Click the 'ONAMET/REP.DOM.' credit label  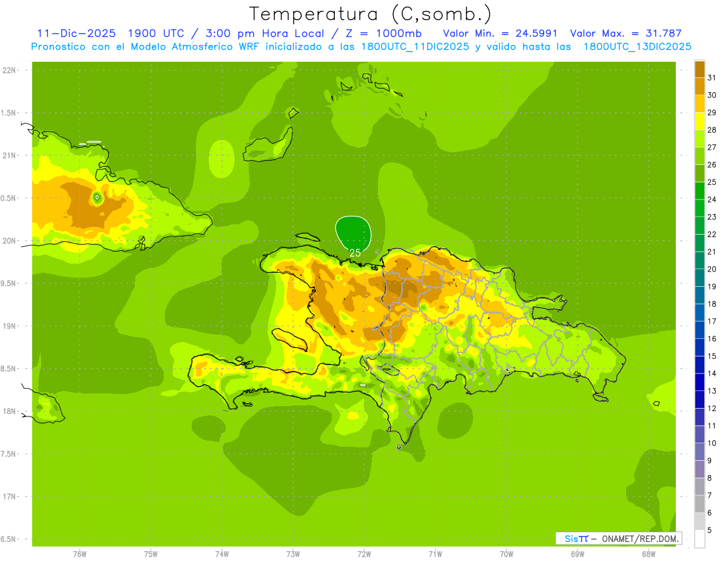639,538
